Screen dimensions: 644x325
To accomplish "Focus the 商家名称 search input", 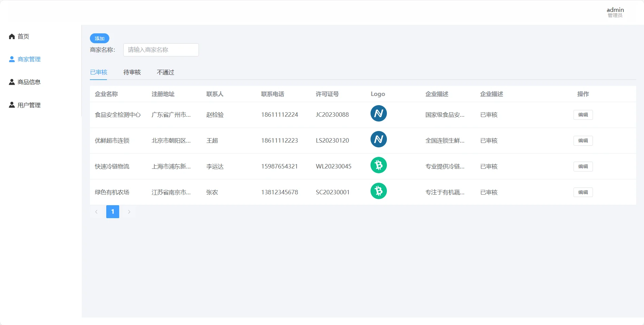I will [161, 50].
